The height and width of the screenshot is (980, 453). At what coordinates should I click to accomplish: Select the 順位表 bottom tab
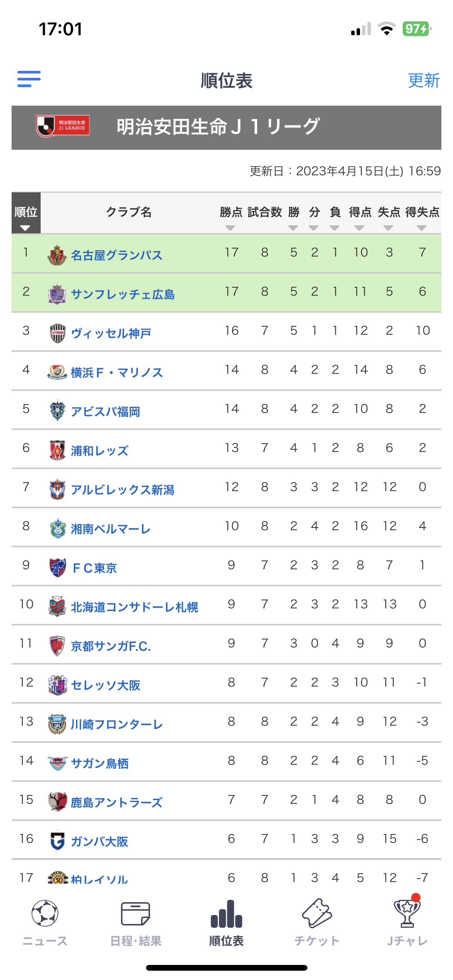pyautogui.click(x=226, y=923)
